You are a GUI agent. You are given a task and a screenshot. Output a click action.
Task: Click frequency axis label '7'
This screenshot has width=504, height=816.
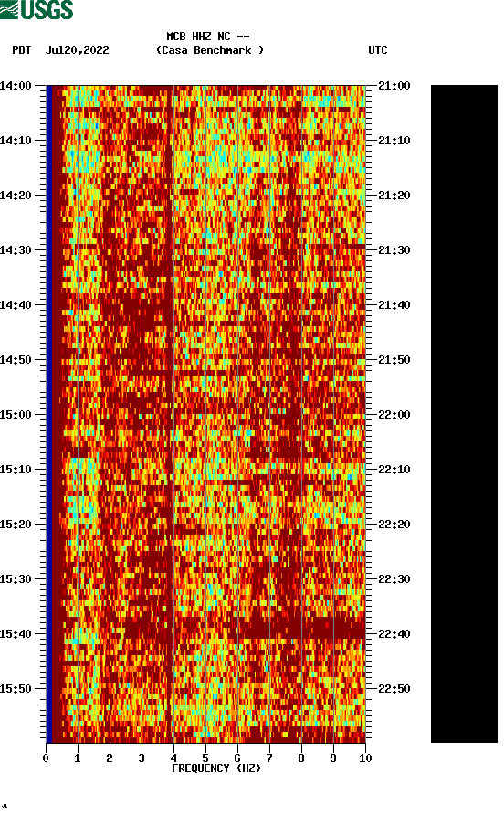pyautogui.click(x=269, y=758)
